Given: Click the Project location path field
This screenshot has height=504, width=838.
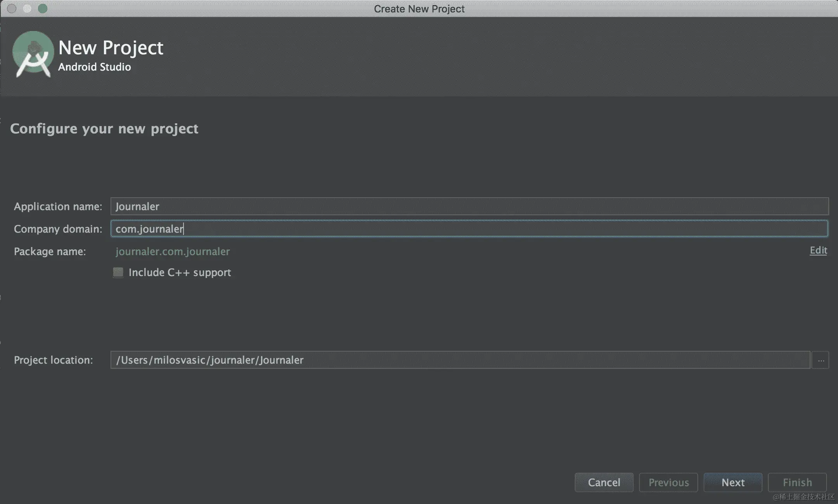Looking at the screenshot, I should tap(460, 360).
